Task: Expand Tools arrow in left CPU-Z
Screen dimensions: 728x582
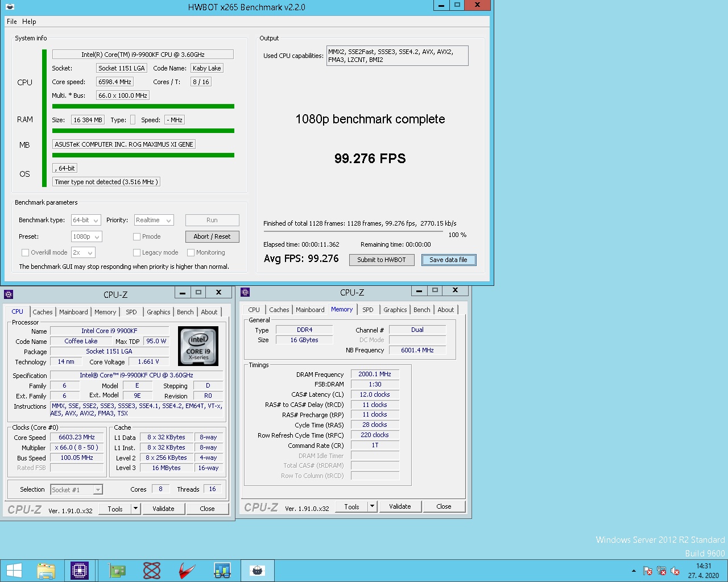Action: point(135,509)
